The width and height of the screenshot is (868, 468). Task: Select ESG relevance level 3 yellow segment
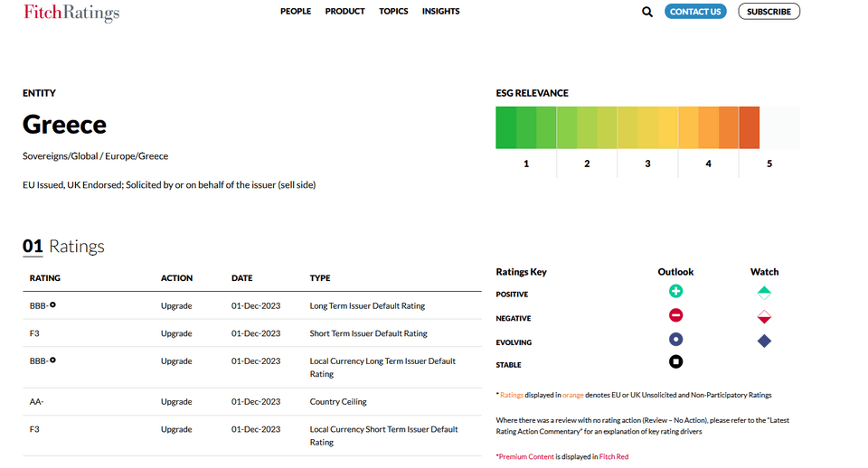click(647, 127)
